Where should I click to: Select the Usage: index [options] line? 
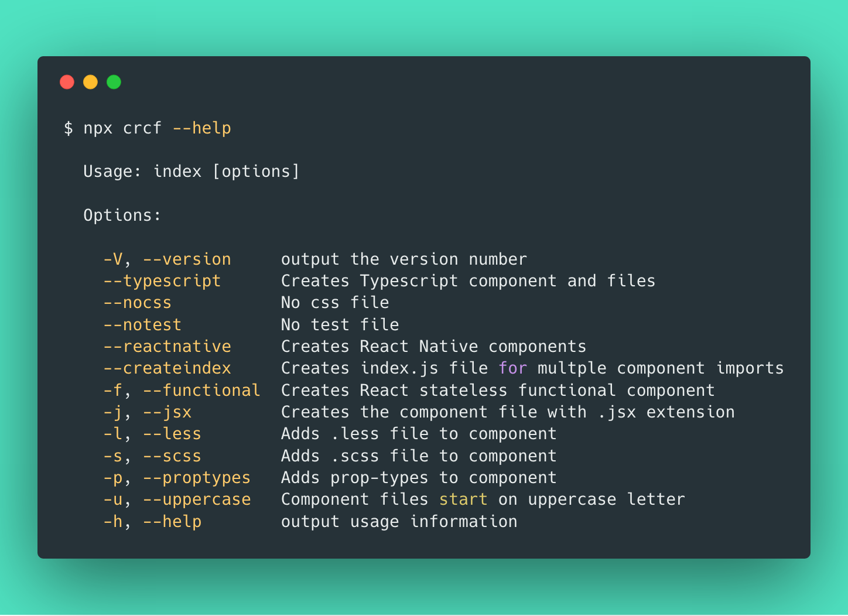pyautogui.click(x=192, y=172)
